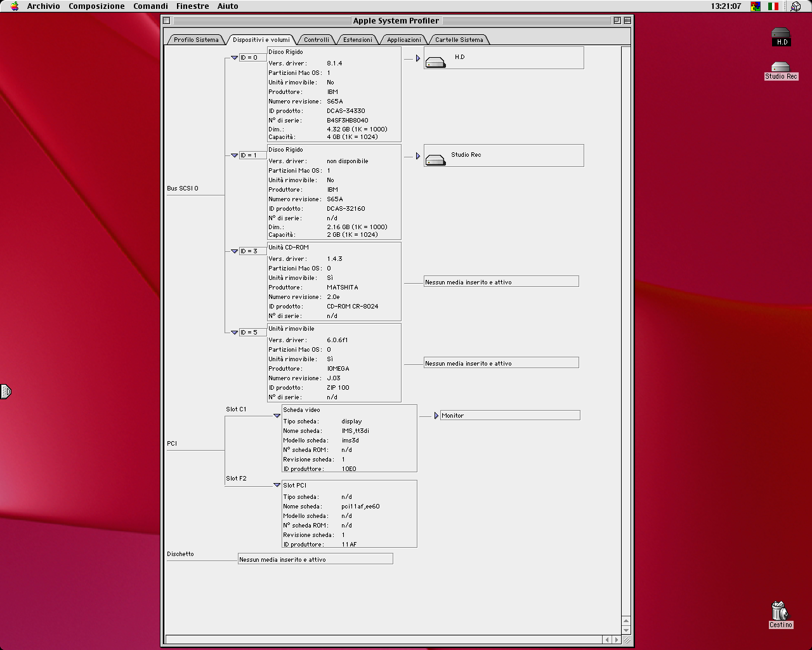Click the H.D drive icon in the profiler
Image resolution: width=812 pixels, height=650 pixels.
[x=436, y=62]
